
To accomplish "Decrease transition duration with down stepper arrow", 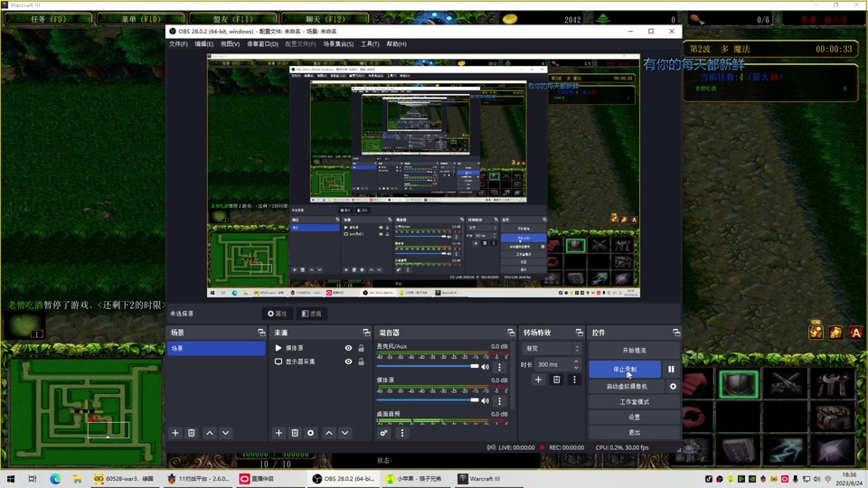I will (x=576, y=368).
